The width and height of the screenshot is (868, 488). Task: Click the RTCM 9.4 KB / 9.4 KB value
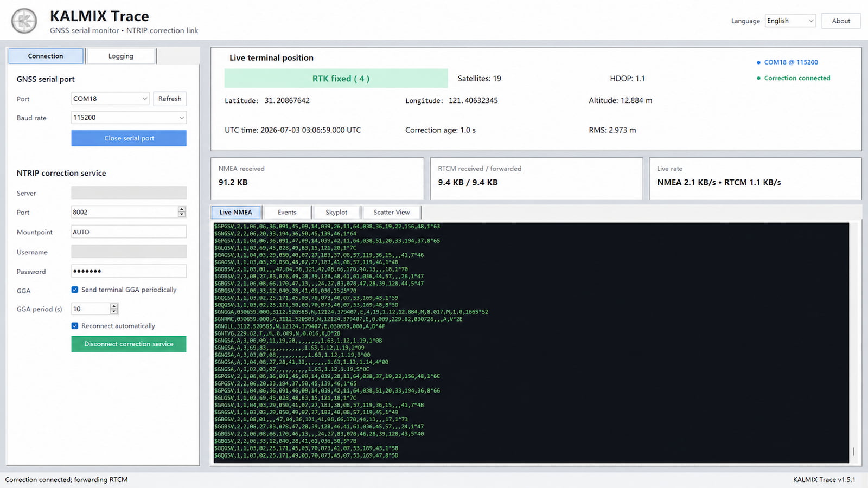click(x=468, y=182)
